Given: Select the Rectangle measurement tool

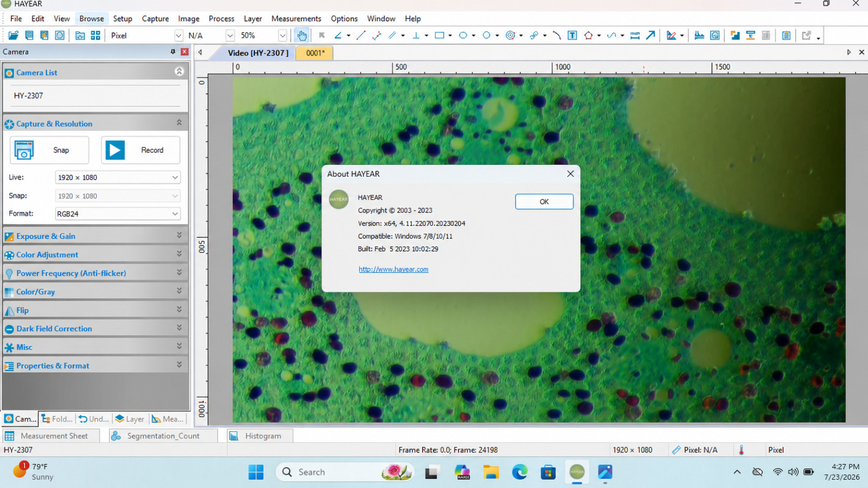Looking at the screenshot, I should click(439, 35).
